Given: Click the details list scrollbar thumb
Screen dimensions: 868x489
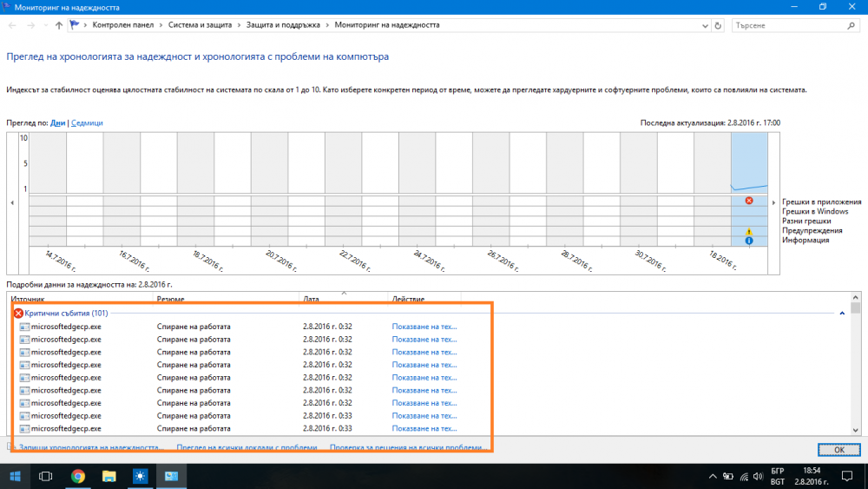Looking at the screenshot, I should tap(856, 308).
